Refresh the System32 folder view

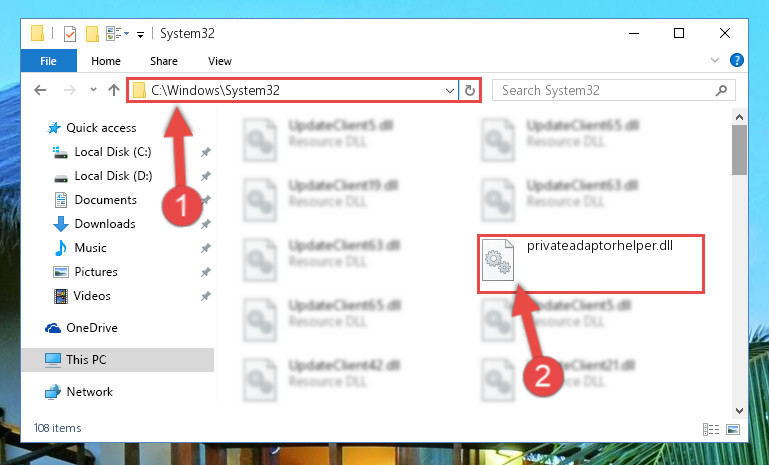[469, 91]
